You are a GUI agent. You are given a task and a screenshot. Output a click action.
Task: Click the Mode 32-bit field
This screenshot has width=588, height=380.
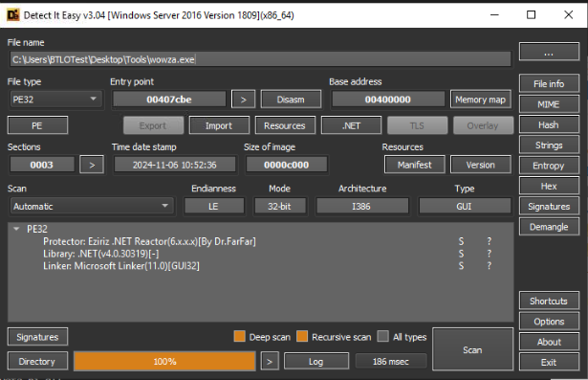280,206
